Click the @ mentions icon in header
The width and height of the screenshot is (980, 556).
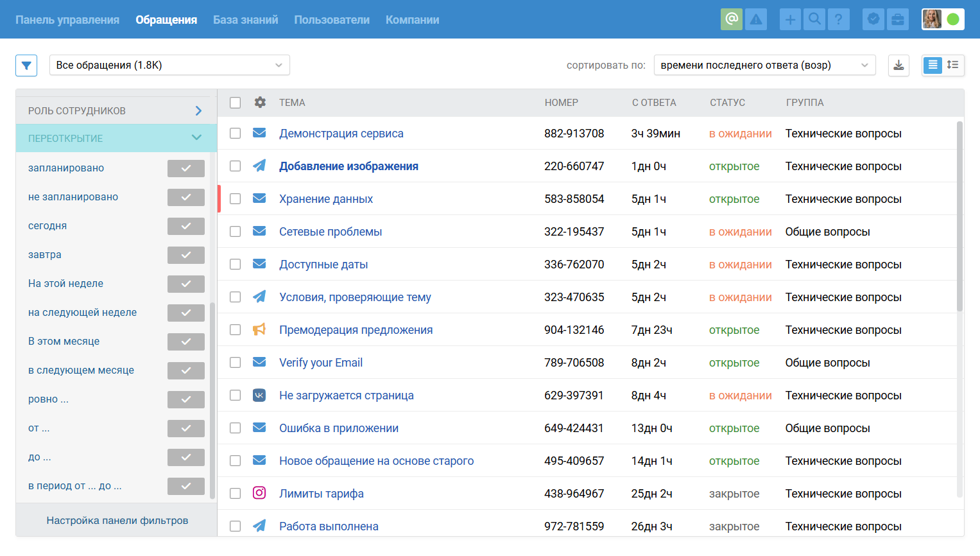click(731, 19)
